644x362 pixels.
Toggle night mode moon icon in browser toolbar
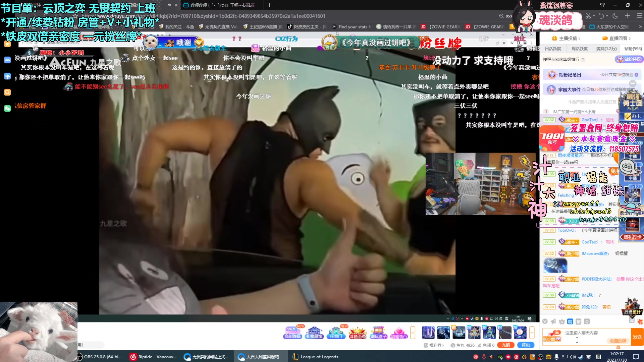pyautogui.click(x=615, y=16)
